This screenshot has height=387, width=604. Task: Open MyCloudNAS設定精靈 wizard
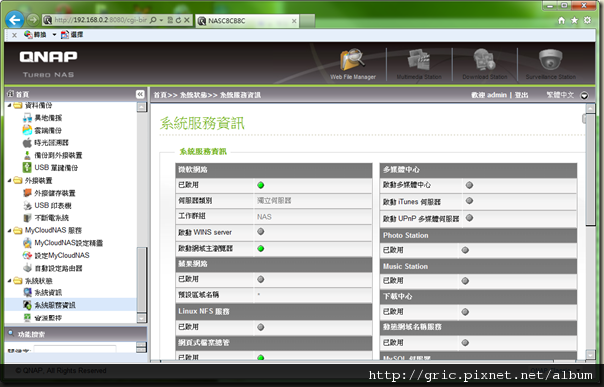tap(63, 243)
